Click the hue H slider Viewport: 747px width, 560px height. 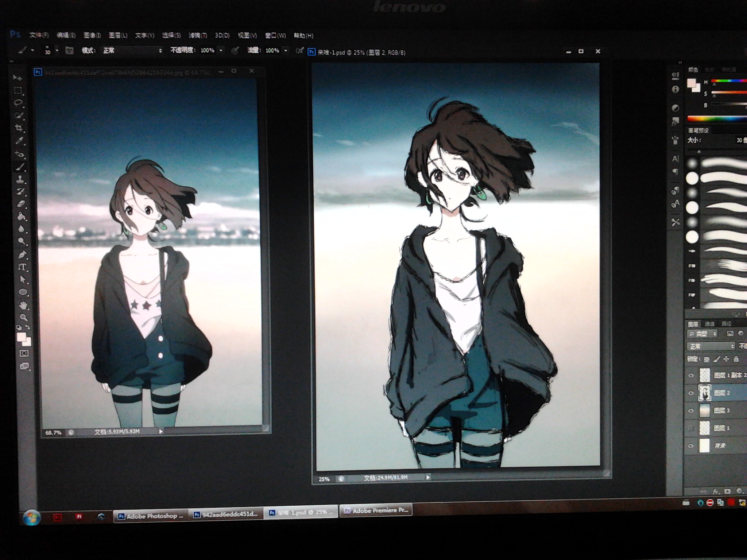729,81
